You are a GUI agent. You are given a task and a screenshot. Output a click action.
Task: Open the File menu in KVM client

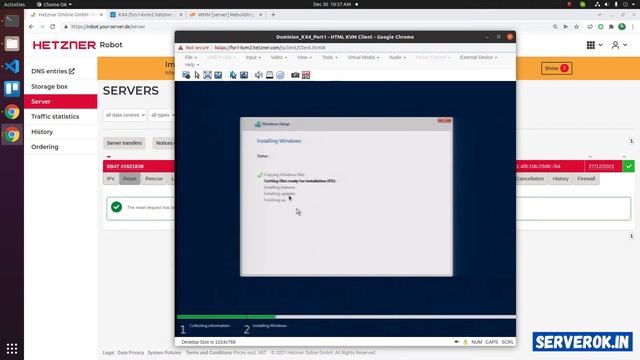191,58
